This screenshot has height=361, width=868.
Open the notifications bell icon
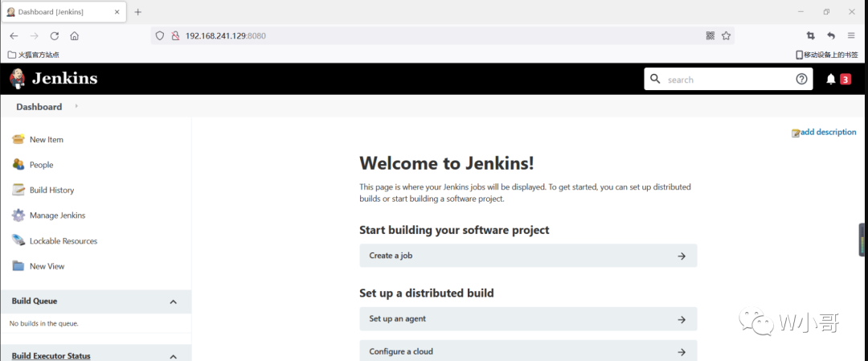pyautogui.click(x=831, y=79)
